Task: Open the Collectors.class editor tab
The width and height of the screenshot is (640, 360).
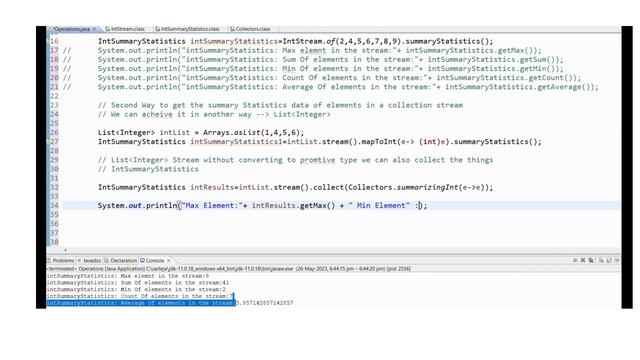Action: point(250,29)
